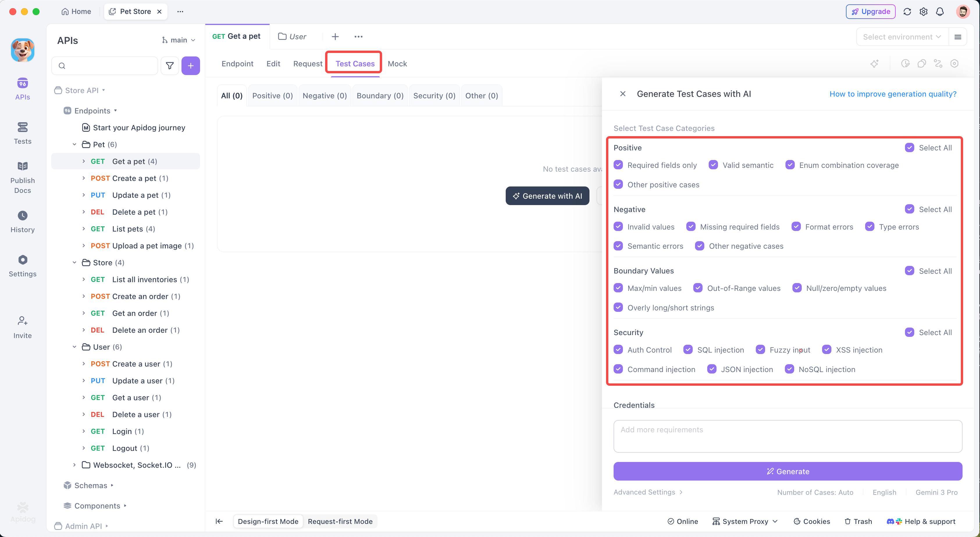Click the Add more requirements text field
This screenshot has width=980, height=537.
787,436
